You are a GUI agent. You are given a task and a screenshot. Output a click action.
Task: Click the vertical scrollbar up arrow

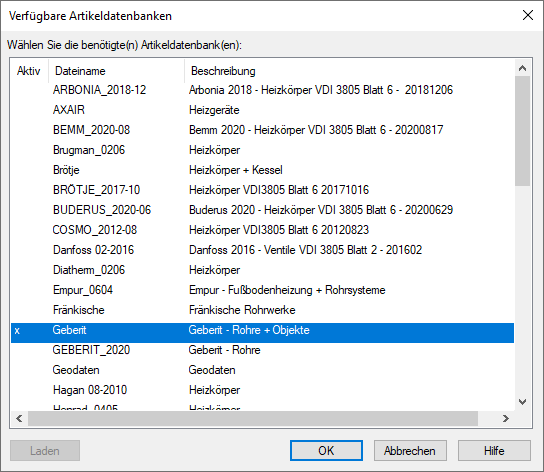522,68
